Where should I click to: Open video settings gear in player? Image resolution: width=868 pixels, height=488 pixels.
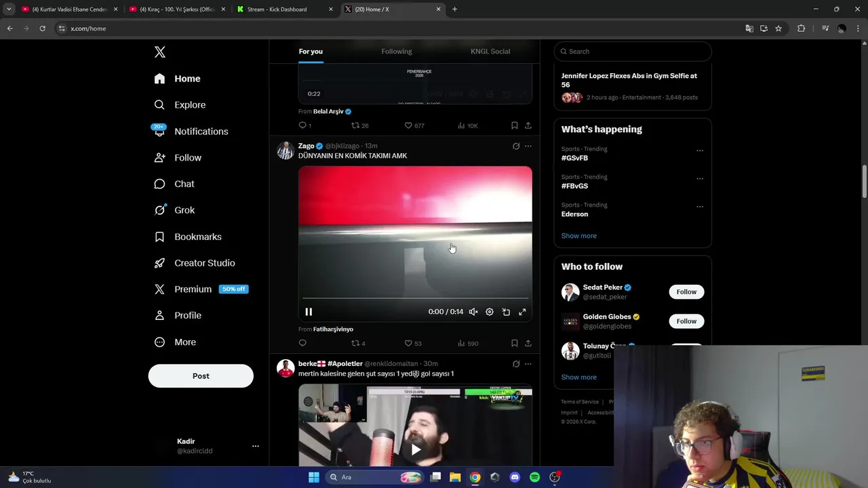tap(490, 312)
